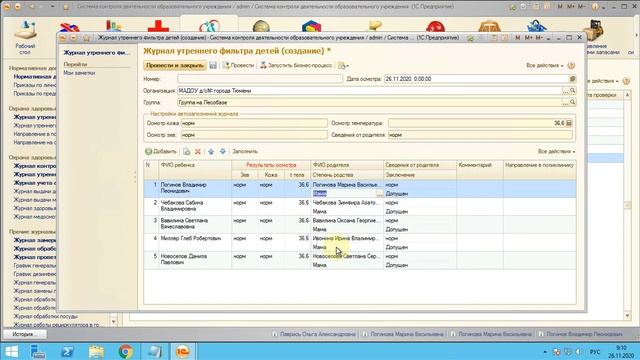Image resolution: width=640 pixels, height=360 pixels.
Task: Open Google Chrome from the taskbar
Action: (x=126, y=351)
